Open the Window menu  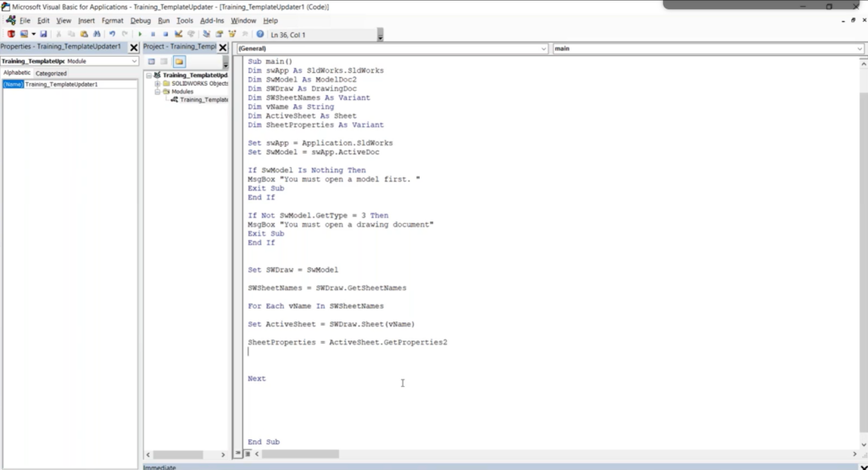[x=243, y=20]
